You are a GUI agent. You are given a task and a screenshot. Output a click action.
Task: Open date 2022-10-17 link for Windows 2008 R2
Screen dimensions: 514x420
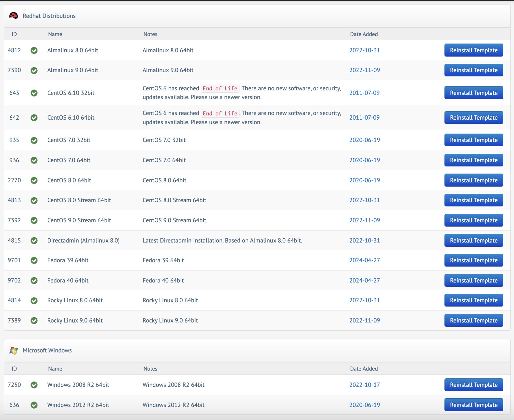(x=365, y=385)
